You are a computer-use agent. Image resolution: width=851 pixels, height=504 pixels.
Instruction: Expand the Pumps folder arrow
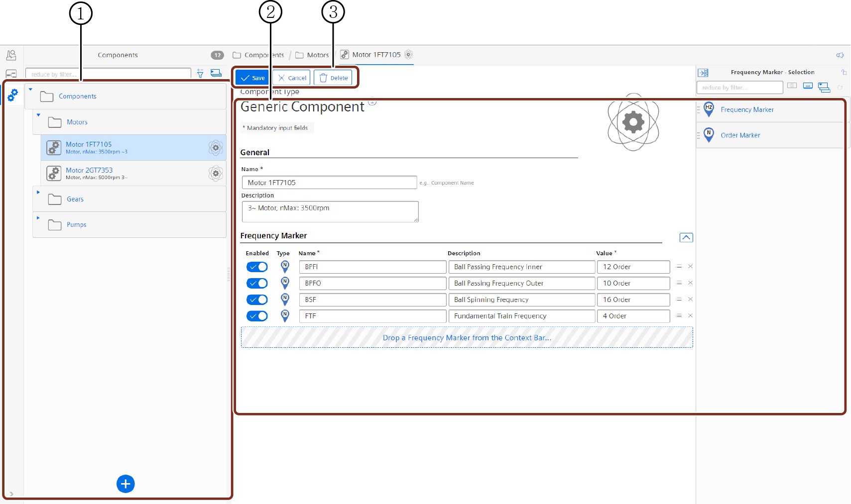38,218
